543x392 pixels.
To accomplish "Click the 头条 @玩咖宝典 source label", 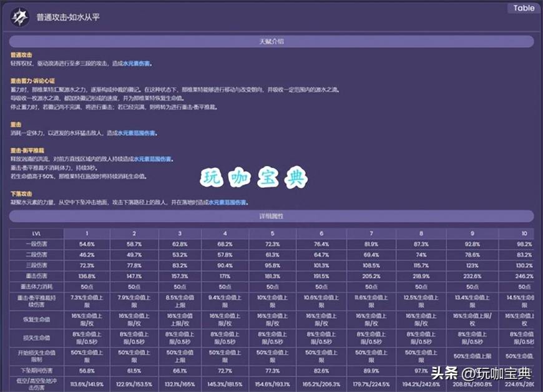I will point(481,374).
